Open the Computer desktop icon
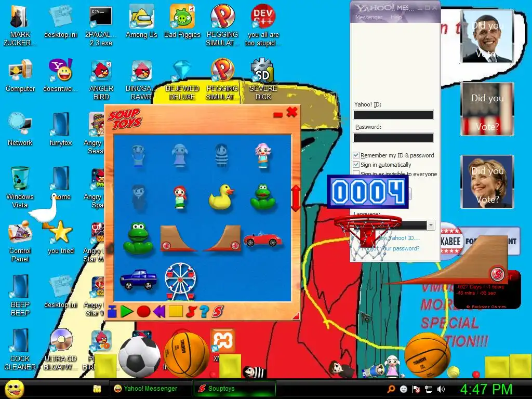This screenshot has width=532, height=399. 20,76
